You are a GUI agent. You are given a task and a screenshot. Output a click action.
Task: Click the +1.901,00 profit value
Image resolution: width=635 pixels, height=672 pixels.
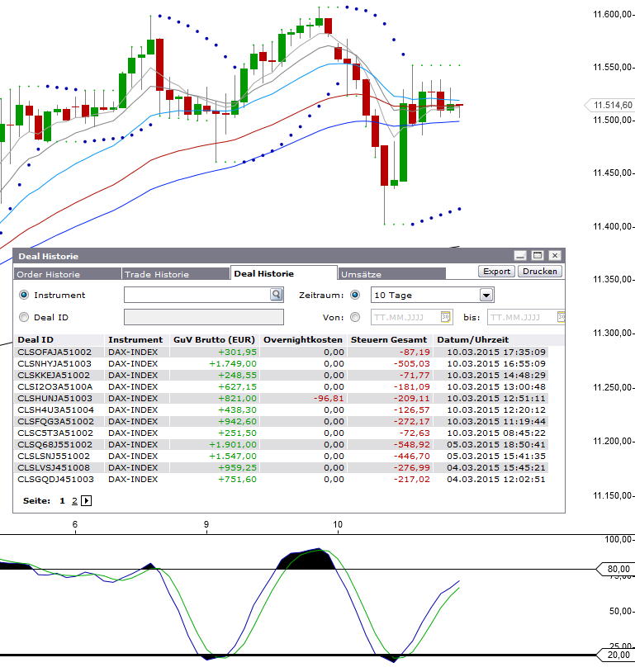tap(233, 444)
